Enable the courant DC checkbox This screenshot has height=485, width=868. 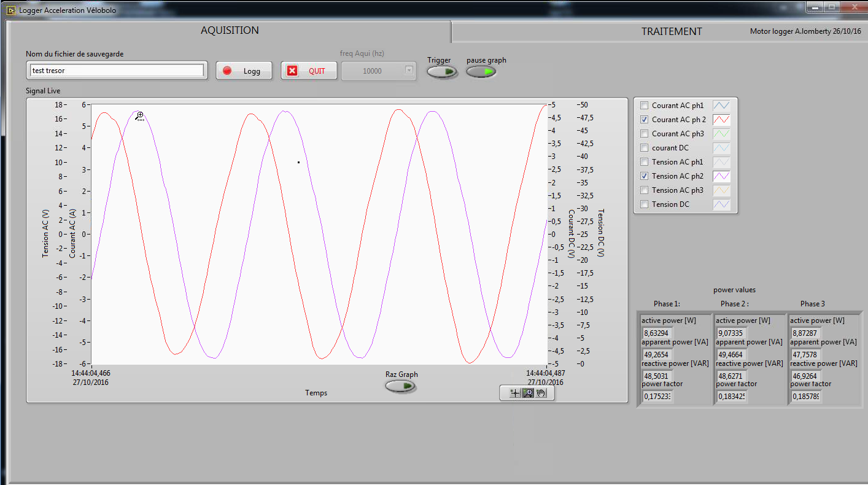(644, 148)
